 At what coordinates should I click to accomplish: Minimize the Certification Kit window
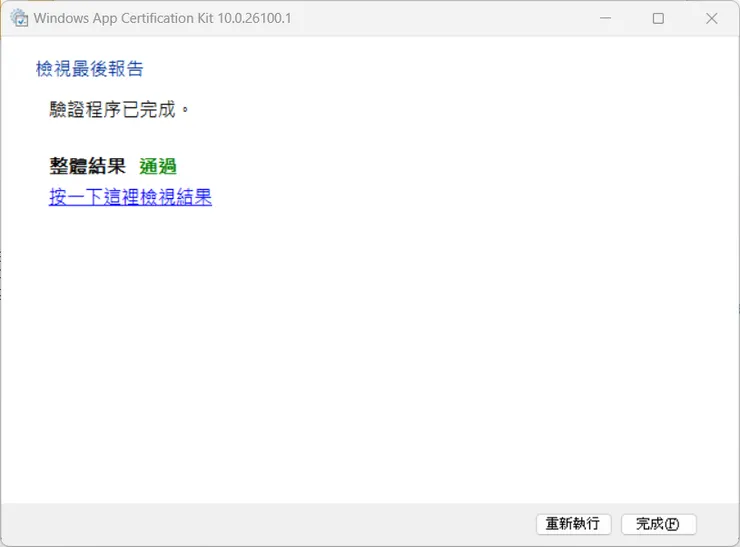(x=605, y=18)
